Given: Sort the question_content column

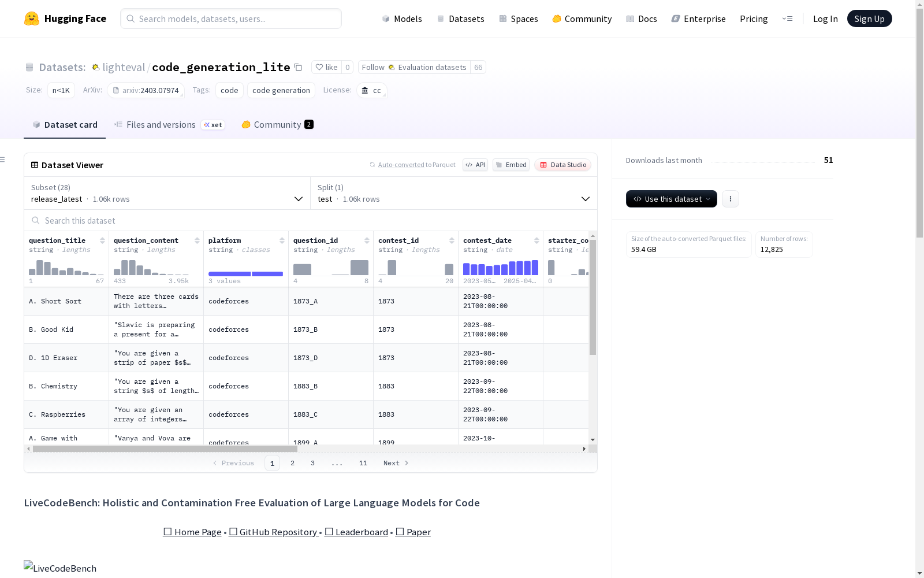Looking at the screenshot, I should (197, 240).
